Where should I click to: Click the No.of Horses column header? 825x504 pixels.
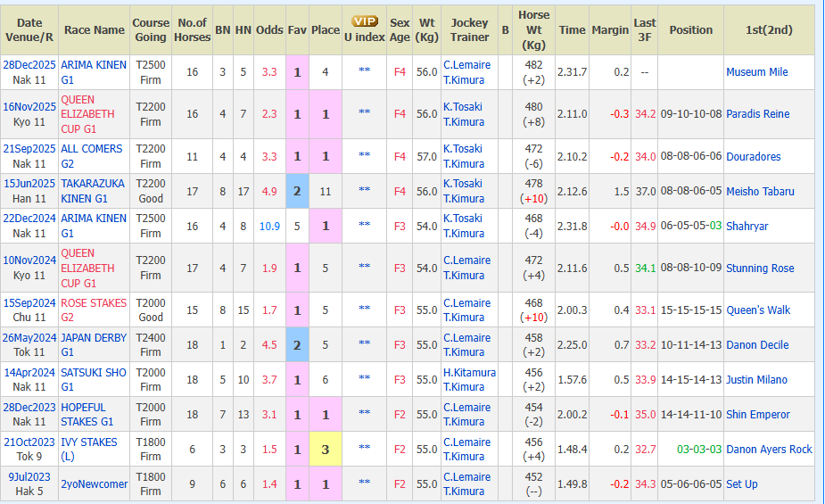click(x=192, y=30)
